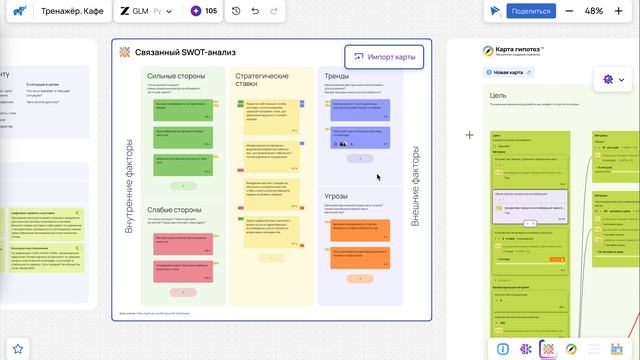This screenshot has height=360, width=640.
Task: Click the 'Импорт карты' button
Action: (384, 57)
